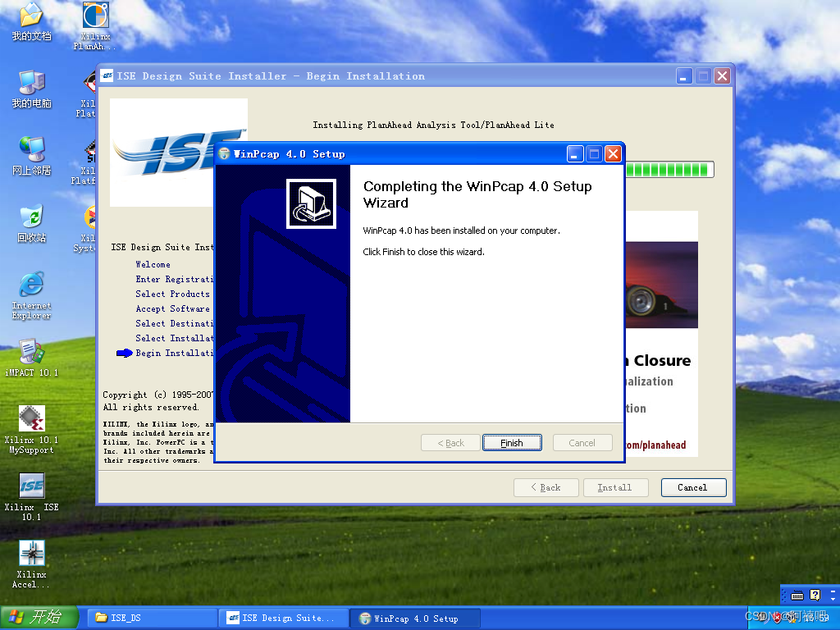Click the keyboard icon in language bar

click(797, 596)
